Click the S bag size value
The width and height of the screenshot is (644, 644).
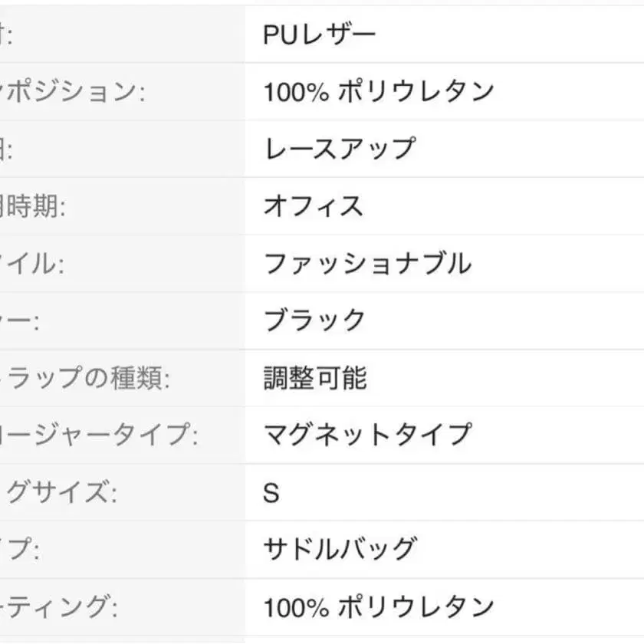coord(271,492)
